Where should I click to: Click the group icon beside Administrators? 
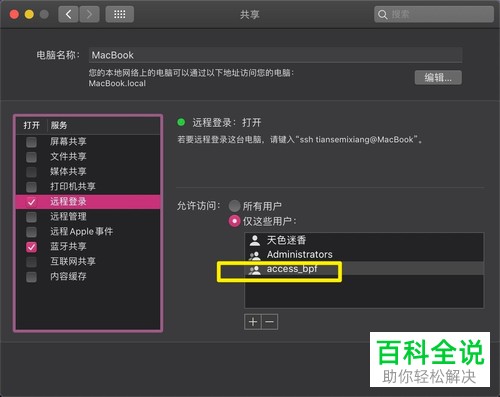pos(255,255)
